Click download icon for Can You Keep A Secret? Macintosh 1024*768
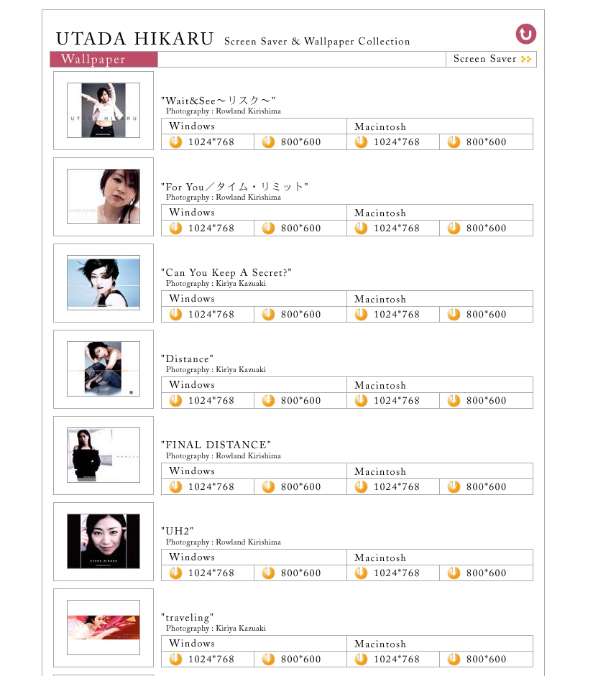The image size is (616, 676). pyautogui.click(x=361, y=314)
